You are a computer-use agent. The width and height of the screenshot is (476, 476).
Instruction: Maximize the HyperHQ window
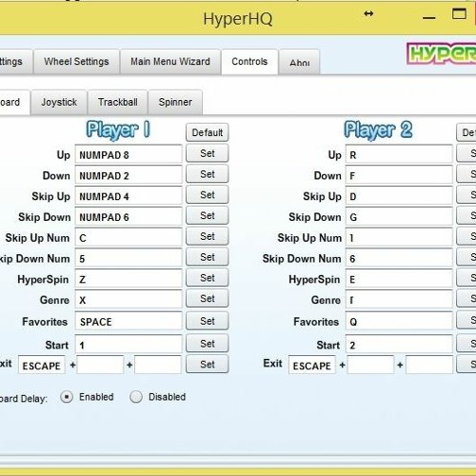point(459,14)
